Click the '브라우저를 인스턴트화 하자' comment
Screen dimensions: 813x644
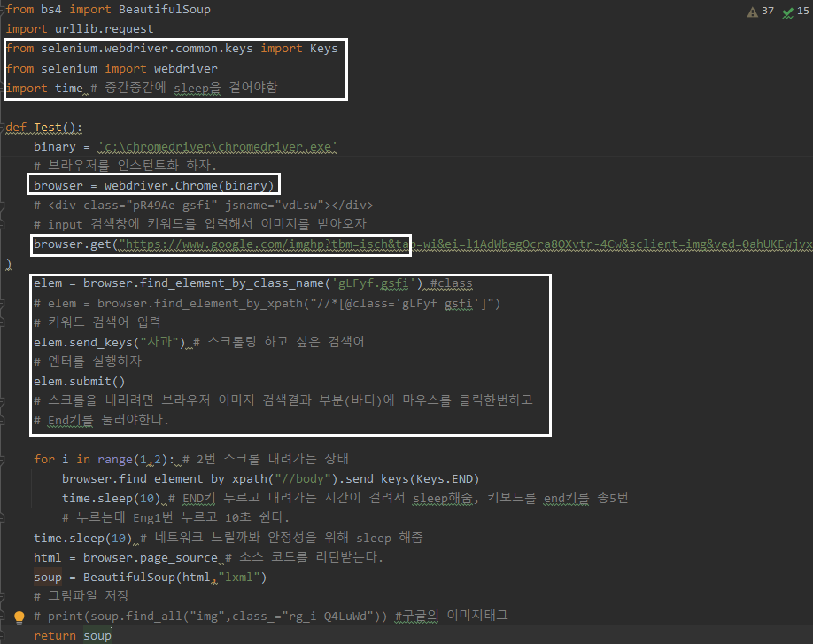coord(125,166)
